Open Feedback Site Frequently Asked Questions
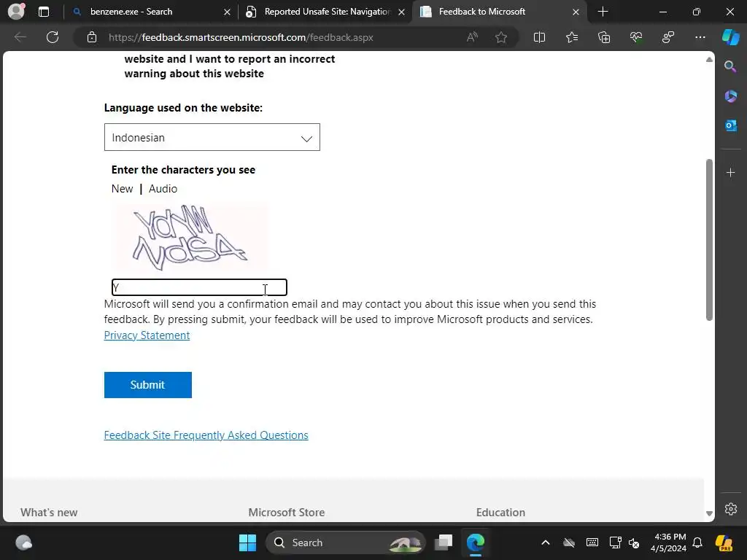 pyautogui.click(x=206, y=435)
